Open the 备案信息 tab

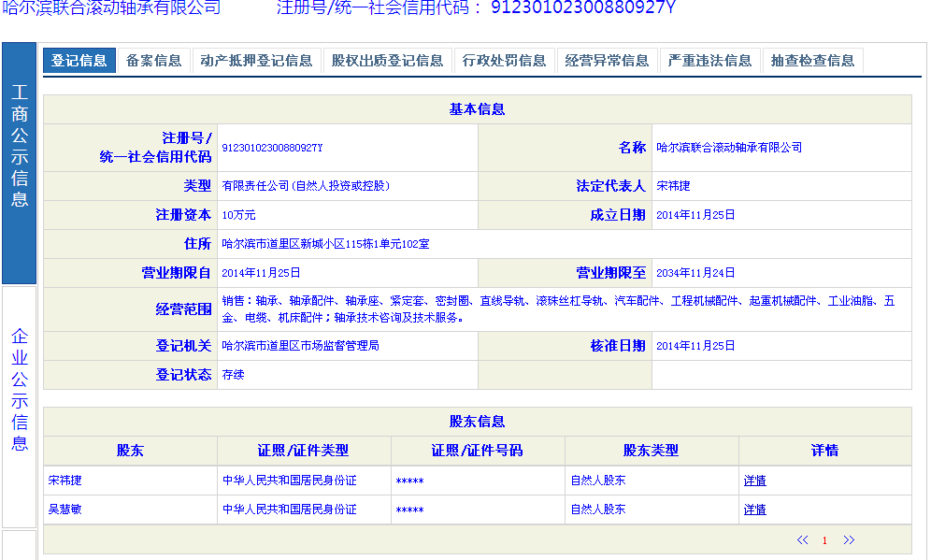154,61
